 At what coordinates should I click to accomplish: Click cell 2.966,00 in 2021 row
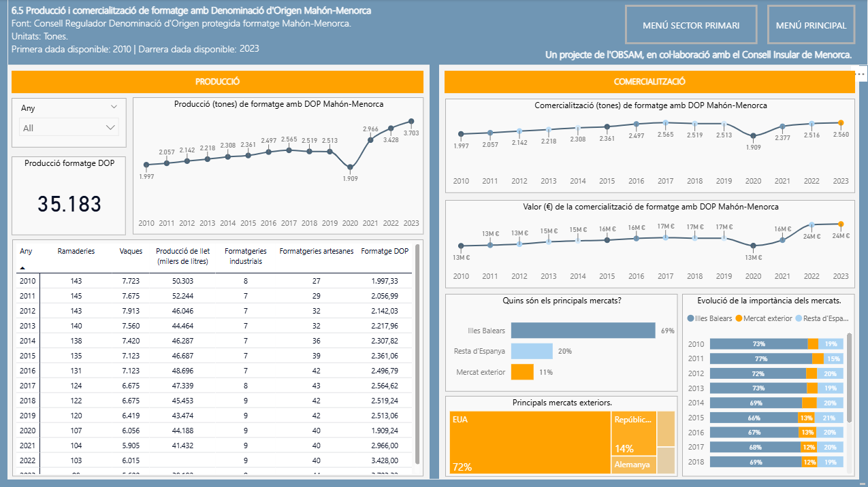(385, 446)
